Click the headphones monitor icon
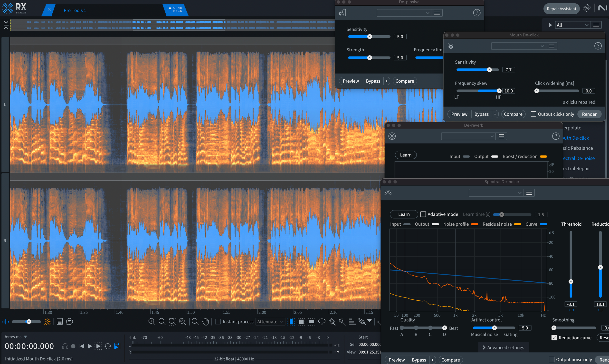The height and width of the screenshot is (364, 609). pos(65,346)
